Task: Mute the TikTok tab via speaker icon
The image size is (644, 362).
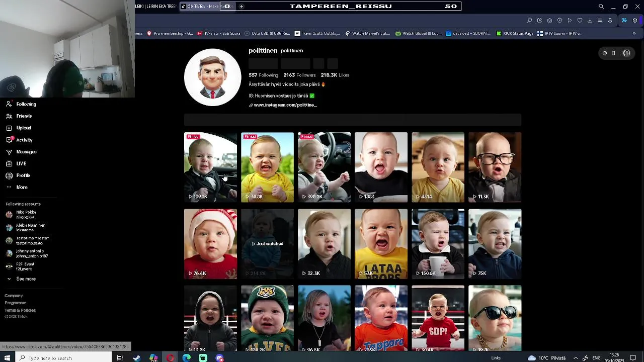Action: click(190, 7)
